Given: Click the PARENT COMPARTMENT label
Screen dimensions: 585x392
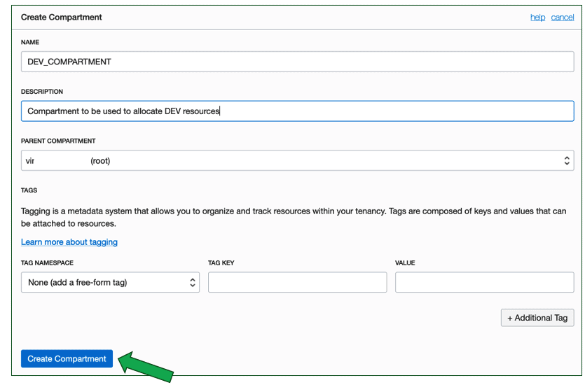Looking at the screenshot, I should click(x=58, y=141).
